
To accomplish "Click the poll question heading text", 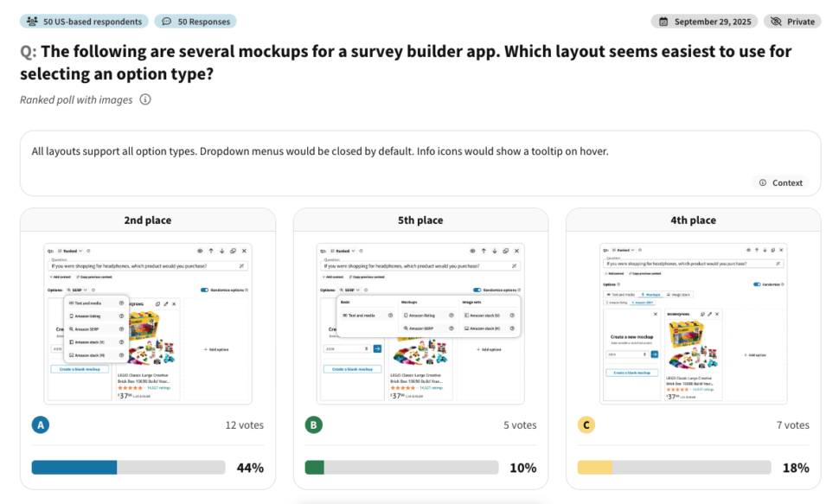I will click(406, 62).
